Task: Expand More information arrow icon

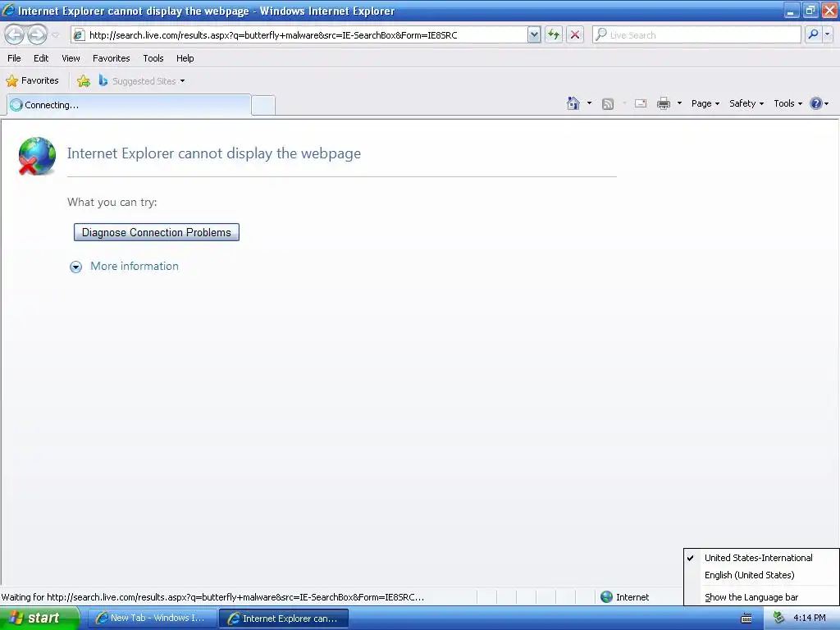Action: coord(76,267)
